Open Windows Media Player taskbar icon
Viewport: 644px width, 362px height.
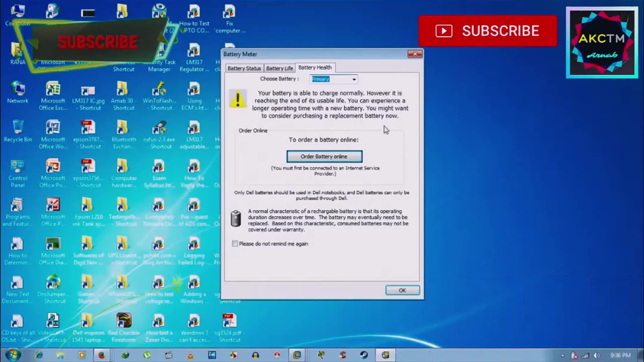pyautogui.click(x=82, y=355)
